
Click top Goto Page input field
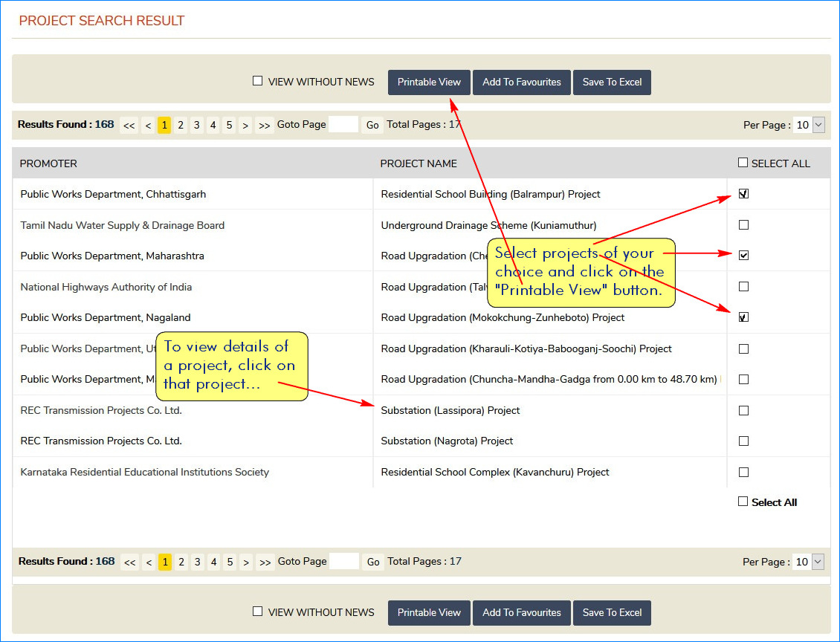[343, 125]
